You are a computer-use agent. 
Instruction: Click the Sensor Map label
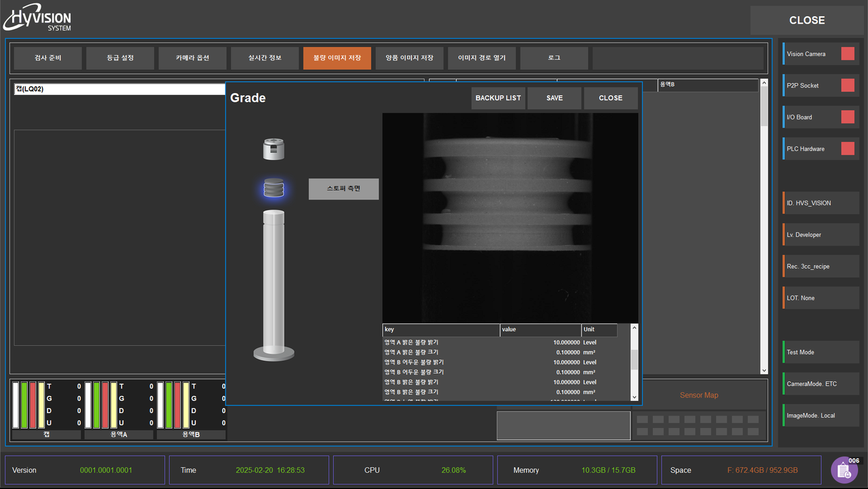tap(699, 395)
